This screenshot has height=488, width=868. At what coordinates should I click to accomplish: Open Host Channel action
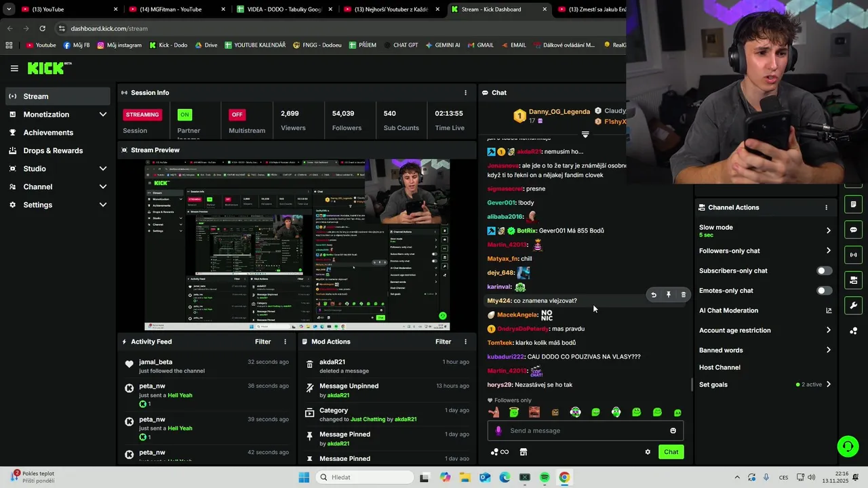(719, 367)
